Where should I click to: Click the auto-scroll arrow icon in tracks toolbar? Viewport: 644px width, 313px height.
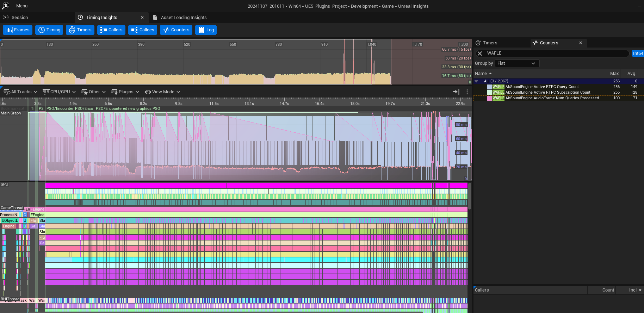click(456, 92)
